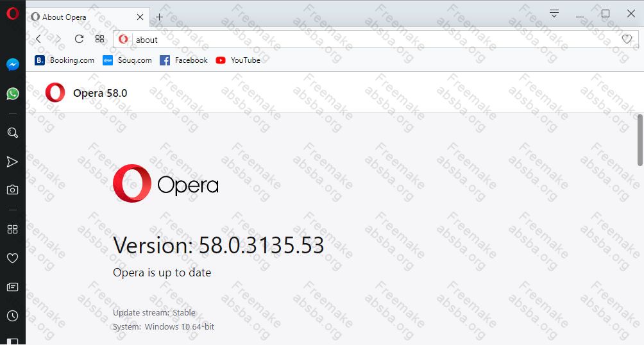Click the 'Version: 58.0.3135.53' text

(x=219, y=245)
